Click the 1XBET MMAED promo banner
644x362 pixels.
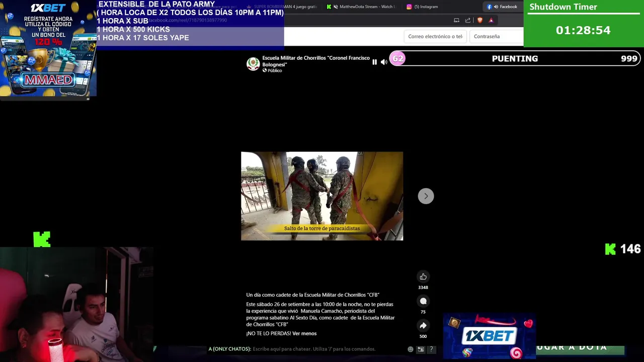(x=48, y=48)
